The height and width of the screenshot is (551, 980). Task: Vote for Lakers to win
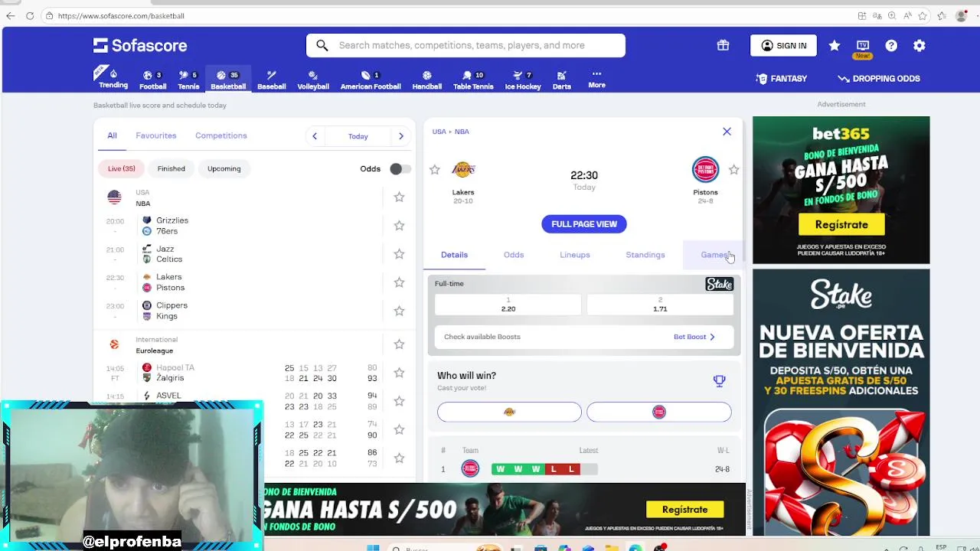pos(509,412)
